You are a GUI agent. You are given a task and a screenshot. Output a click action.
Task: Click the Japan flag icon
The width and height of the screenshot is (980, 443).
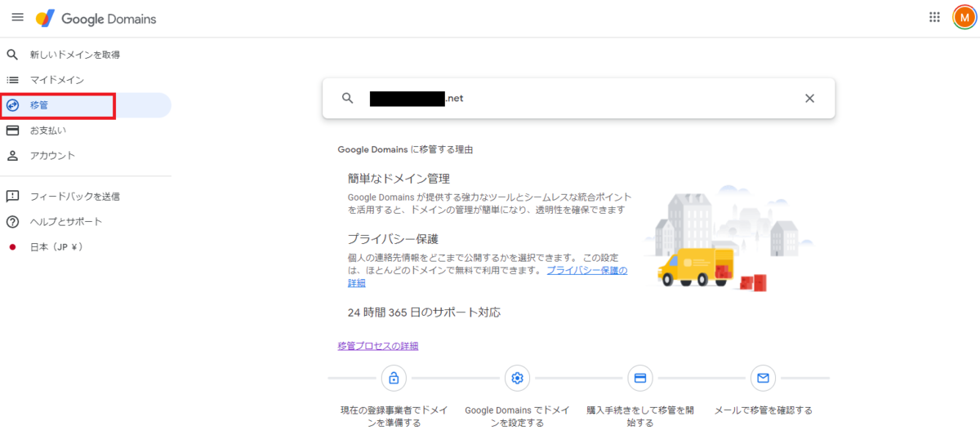[x=12, y=246]
